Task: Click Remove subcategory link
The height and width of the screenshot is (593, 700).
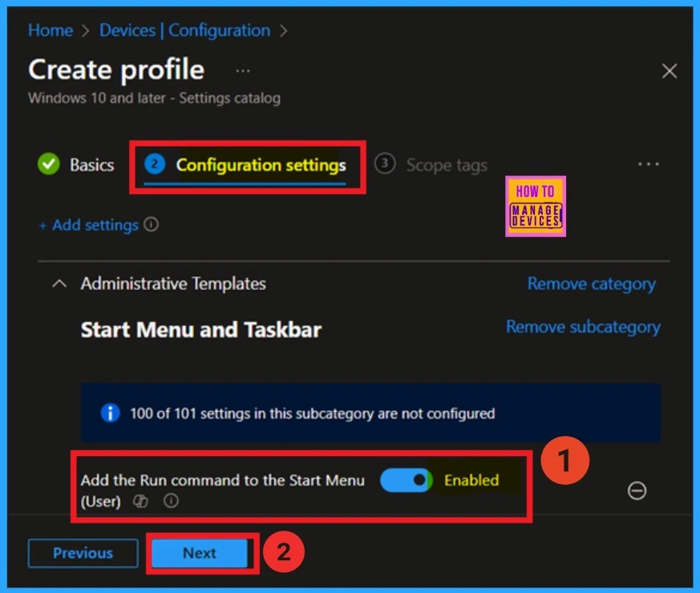Action: coord(583,327)
